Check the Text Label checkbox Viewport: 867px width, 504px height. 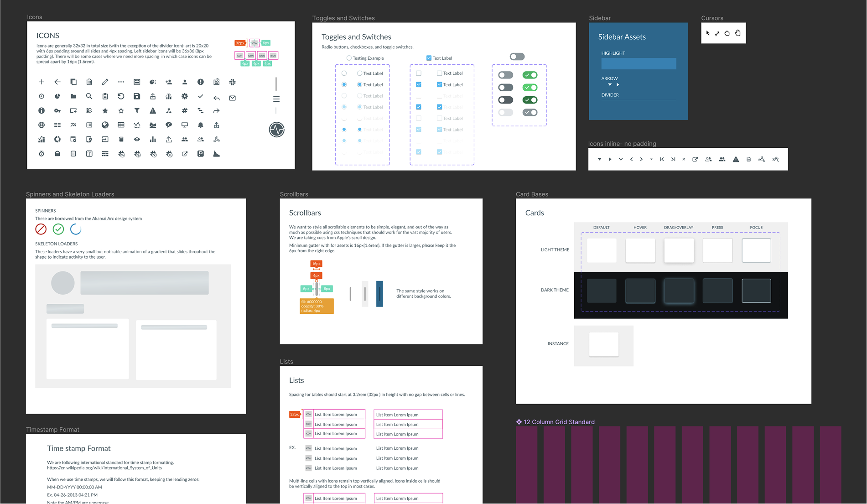(x=429, y=58)
